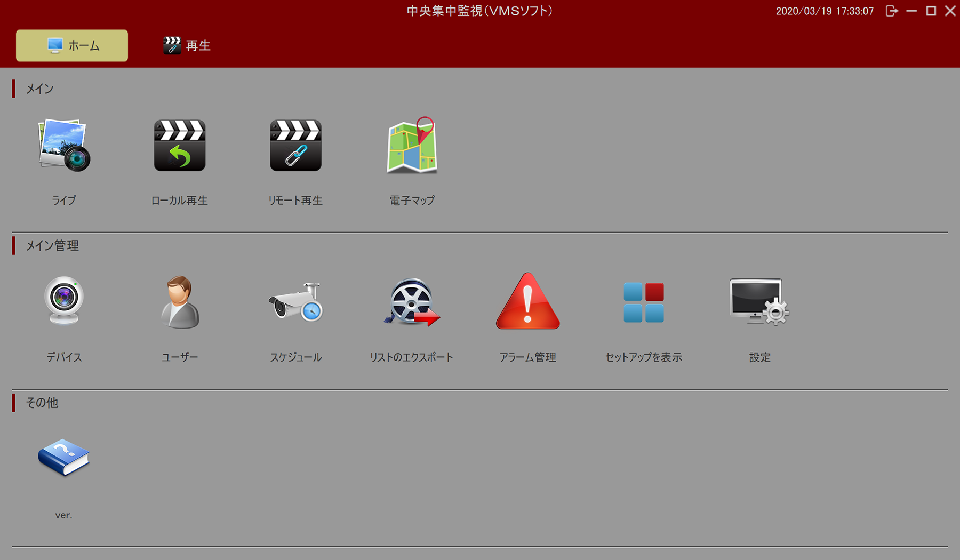Open the スケジュール schedule icon
Screen dimensions: 960x560
pyautogui.click(x=295, y=301)
